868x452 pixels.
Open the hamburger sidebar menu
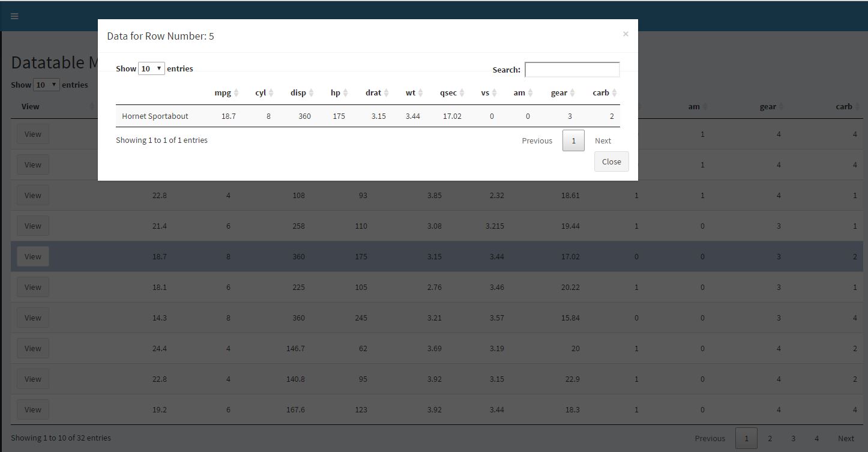(x=14, y=16)
